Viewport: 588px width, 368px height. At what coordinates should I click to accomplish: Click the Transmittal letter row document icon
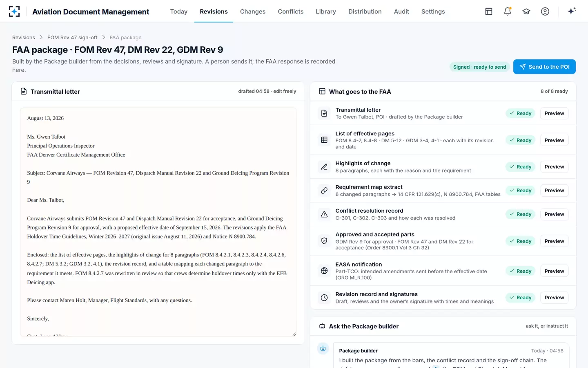point(324,113)
